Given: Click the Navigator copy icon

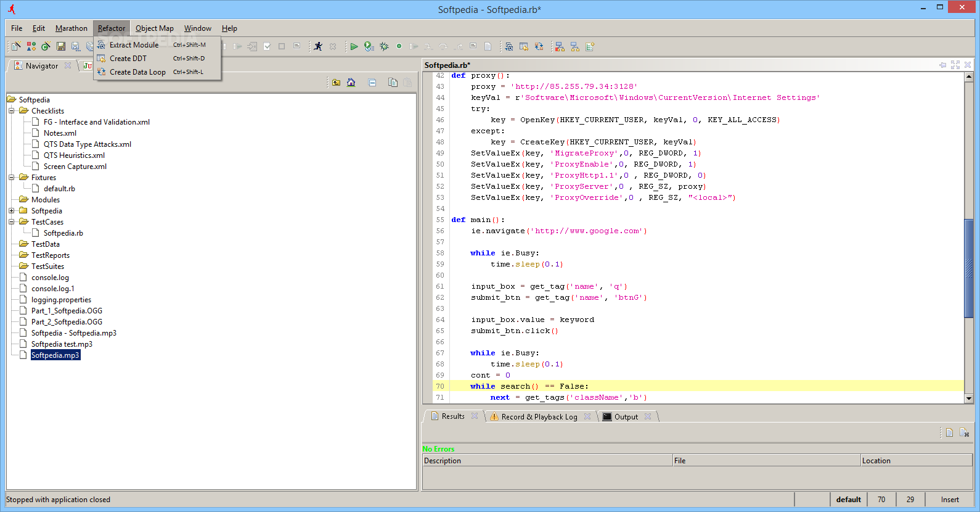Looking at the screenshot, I should click(393, 83).
